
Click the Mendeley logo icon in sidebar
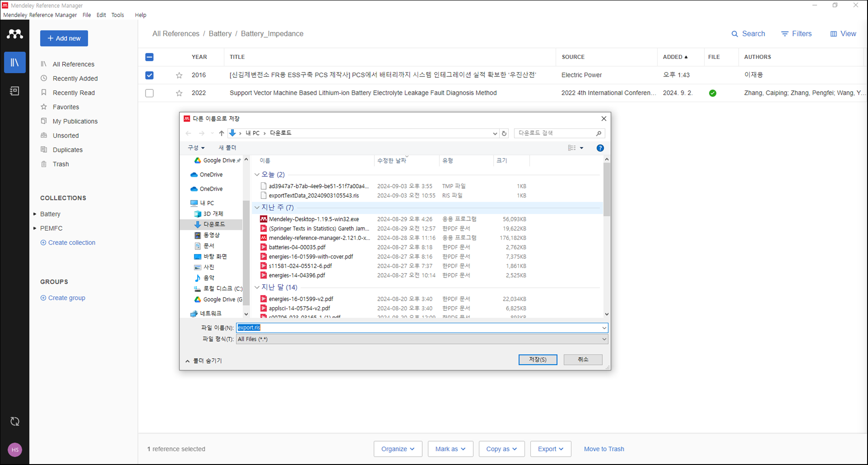coord(15,34)
